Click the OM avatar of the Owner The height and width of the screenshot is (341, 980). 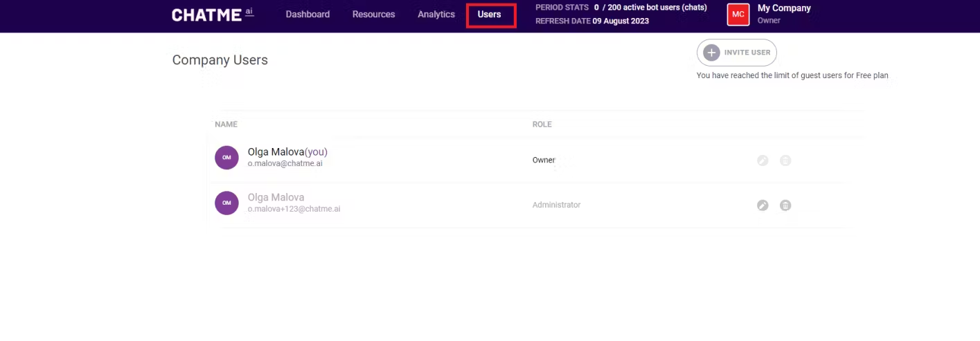[x=226, y=158]
